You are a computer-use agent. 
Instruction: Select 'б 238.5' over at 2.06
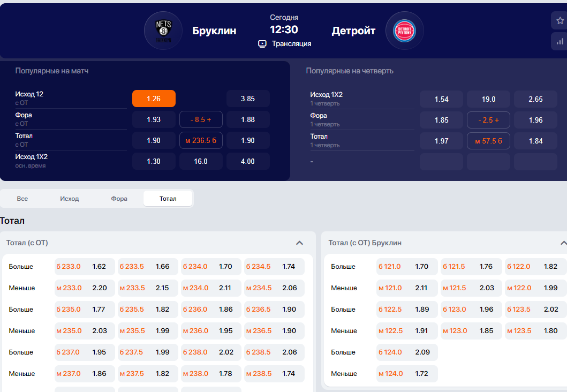[275, 352]
